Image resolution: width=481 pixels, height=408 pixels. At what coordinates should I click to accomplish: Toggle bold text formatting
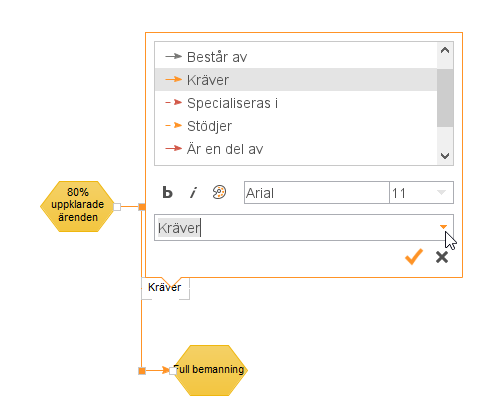(167, 193)
